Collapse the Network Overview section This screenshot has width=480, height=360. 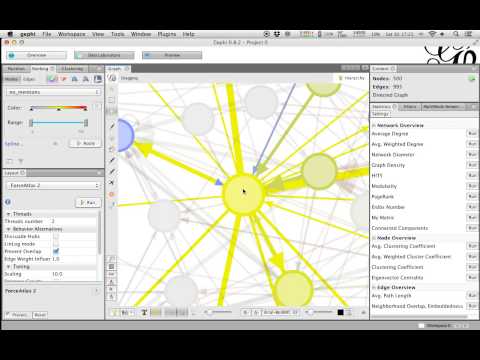click(x=374, y=125)
